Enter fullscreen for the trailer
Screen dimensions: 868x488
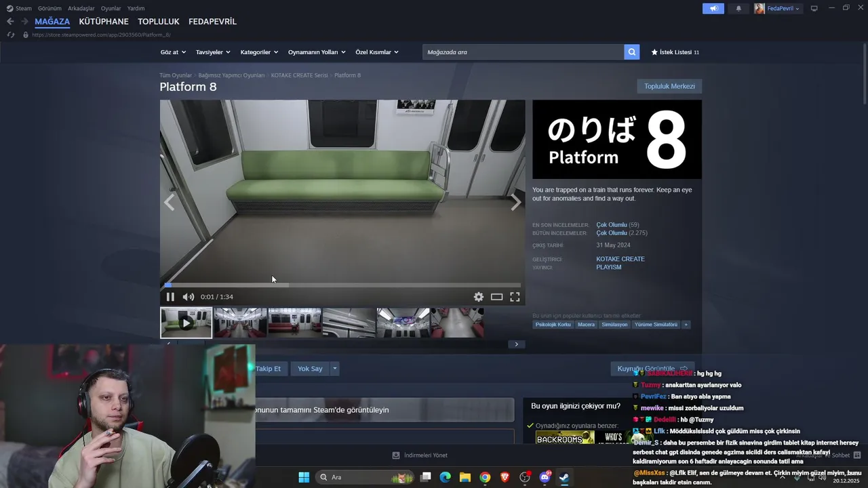click(x=515, y=297)
